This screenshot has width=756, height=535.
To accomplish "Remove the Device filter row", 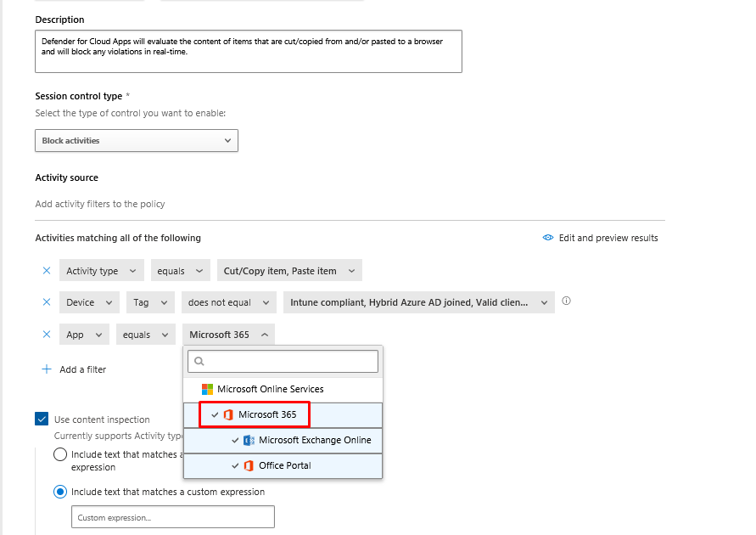I will [x=47, y=302].
